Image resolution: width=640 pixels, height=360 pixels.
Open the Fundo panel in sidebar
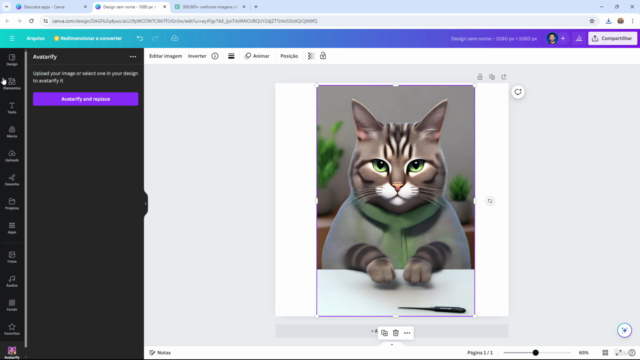(x=12, y=305)
